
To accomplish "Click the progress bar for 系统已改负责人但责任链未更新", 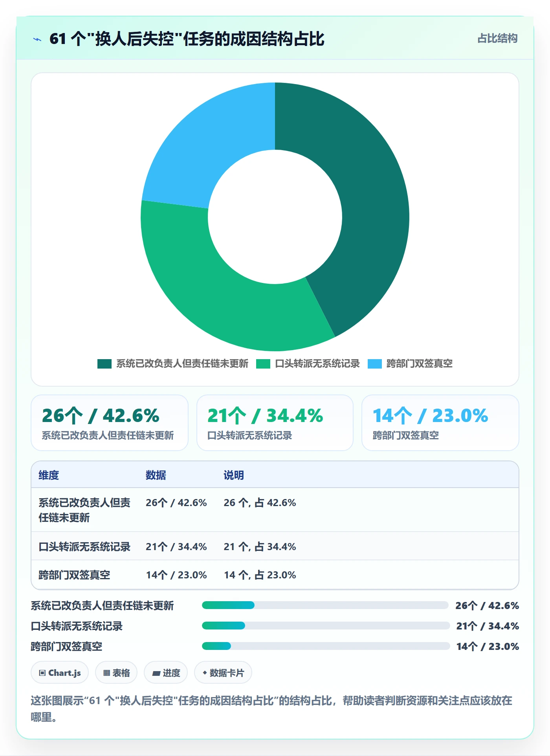I will pos(325,605).
